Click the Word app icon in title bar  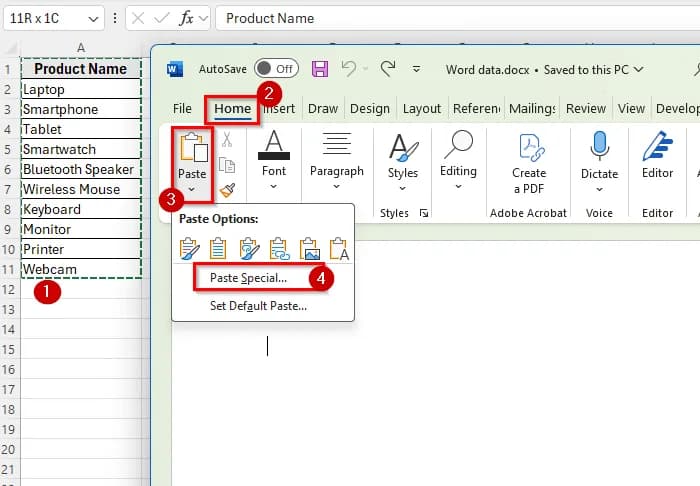[175, 69]
